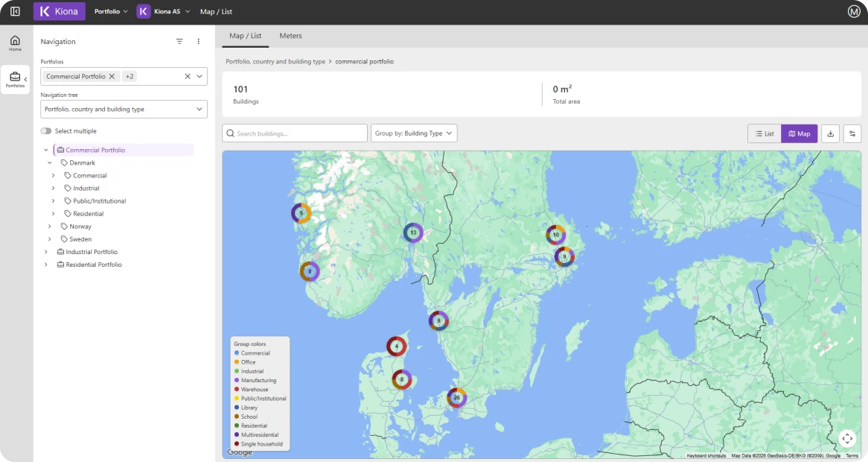This screenshot has width=868, height=462.
Task: Select the Sweden tree item
Action: point(80,239)
